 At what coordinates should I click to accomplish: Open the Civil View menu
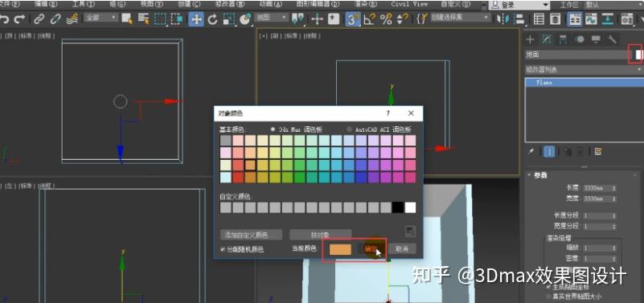(409, 4)
